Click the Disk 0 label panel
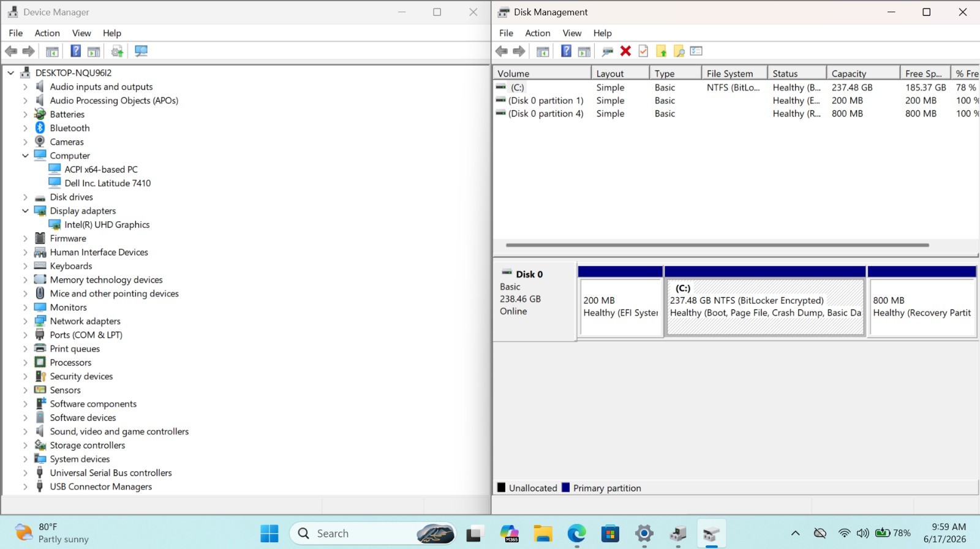 click(535, 301)
